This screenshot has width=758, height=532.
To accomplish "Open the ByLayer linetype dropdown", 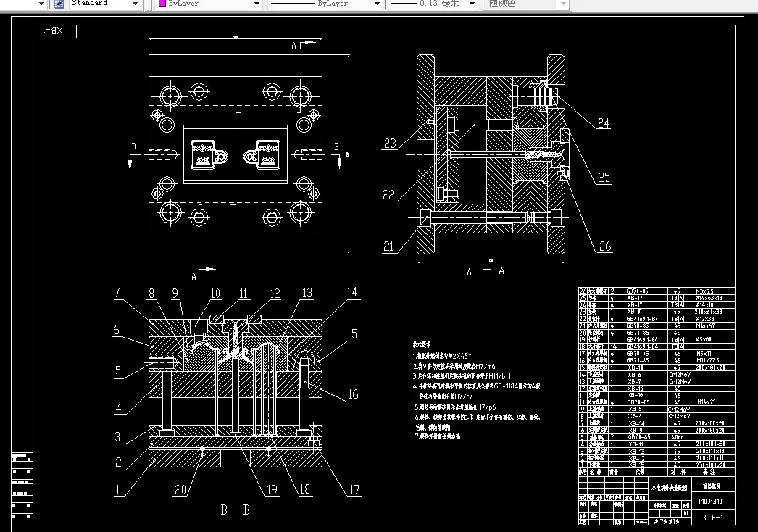I will click(377, 4).
